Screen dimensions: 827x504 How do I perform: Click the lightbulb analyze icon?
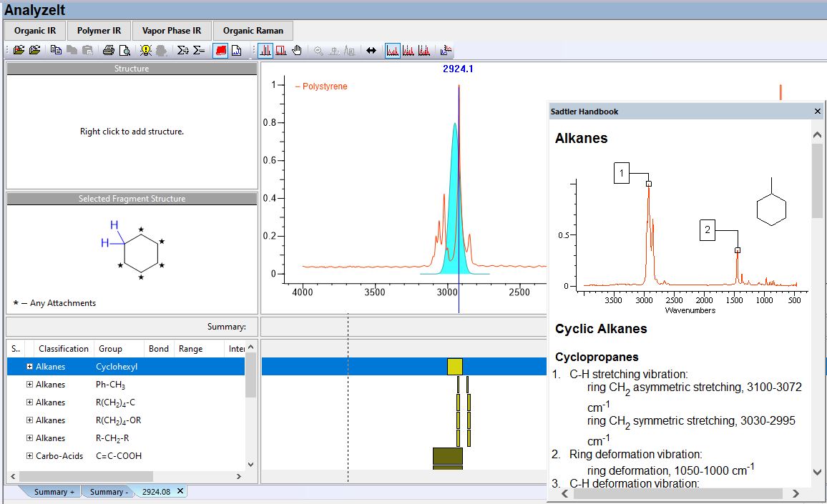pos(146,51)
